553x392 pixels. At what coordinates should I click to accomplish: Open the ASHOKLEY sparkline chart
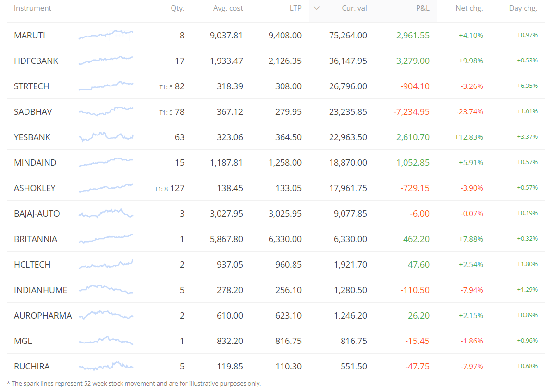[106, 187]
